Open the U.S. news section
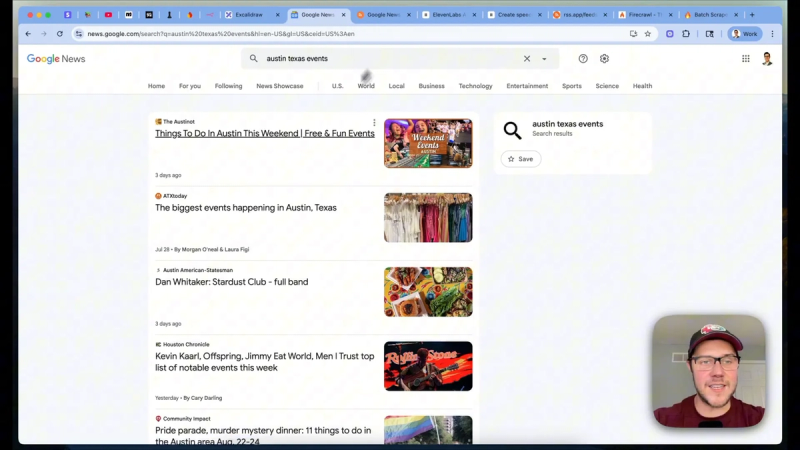800x450 pixels. pyautogui.click(x=338, y=86)
